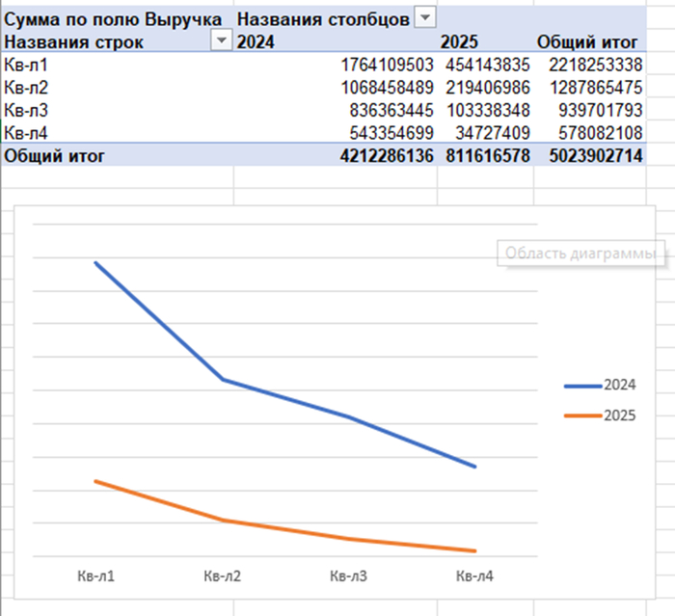
Task: Select the Сумма по полю Выручка cell
Action: pyautogui.click(x=116, y=18)
